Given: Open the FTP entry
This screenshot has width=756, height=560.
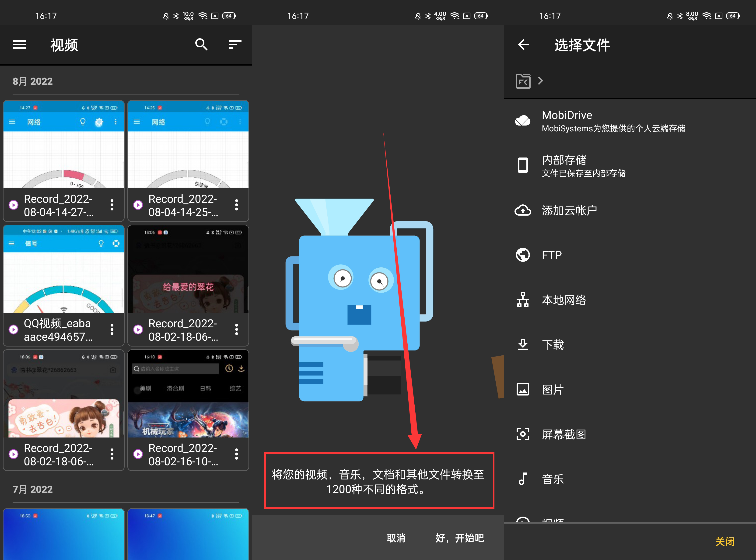Looking at the screenshot, I should pyautogui.click(x=630, y=255).
